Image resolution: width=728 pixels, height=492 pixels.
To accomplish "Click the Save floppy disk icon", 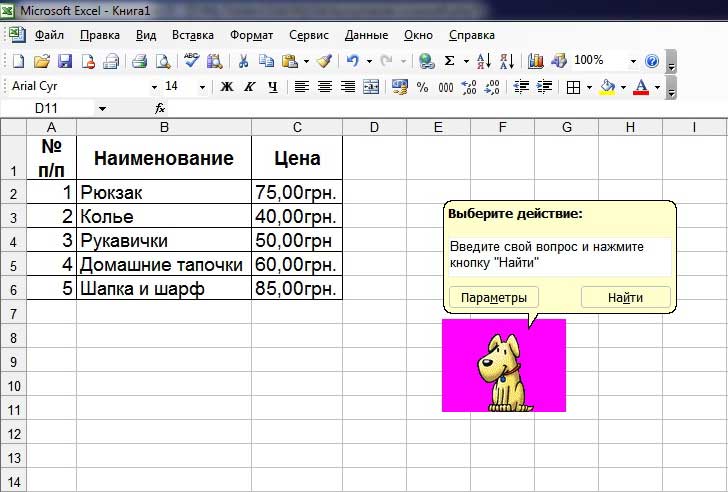I will tap(65, 61).
